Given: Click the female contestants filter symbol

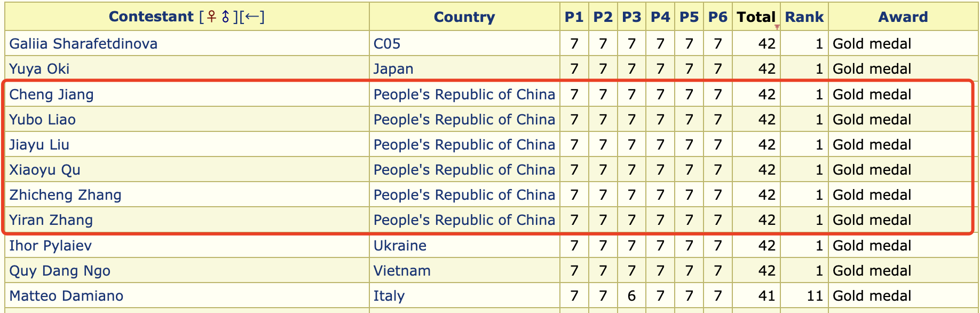Looking at the screenshot, I should (x=212, y=17).
